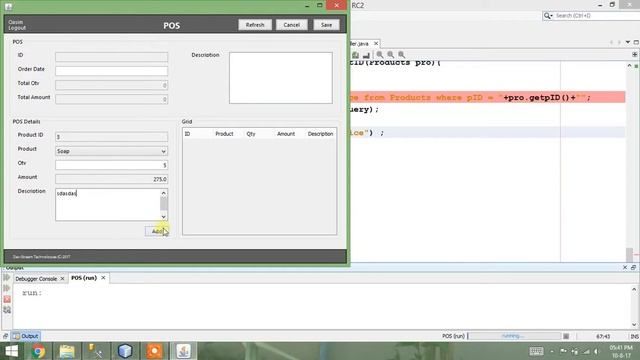This screenshot has width=640, height=360.
Task: Open the editor document list dropdown arrow
Action: [628, 42]
